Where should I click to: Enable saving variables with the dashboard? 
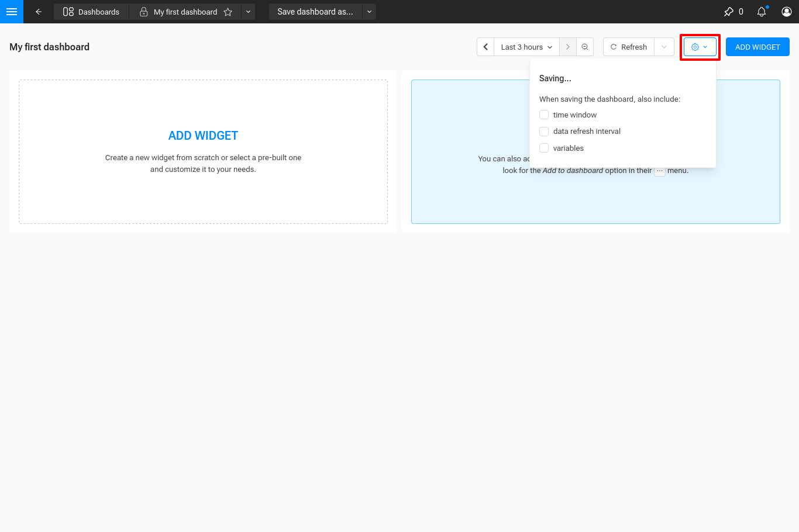543,148
